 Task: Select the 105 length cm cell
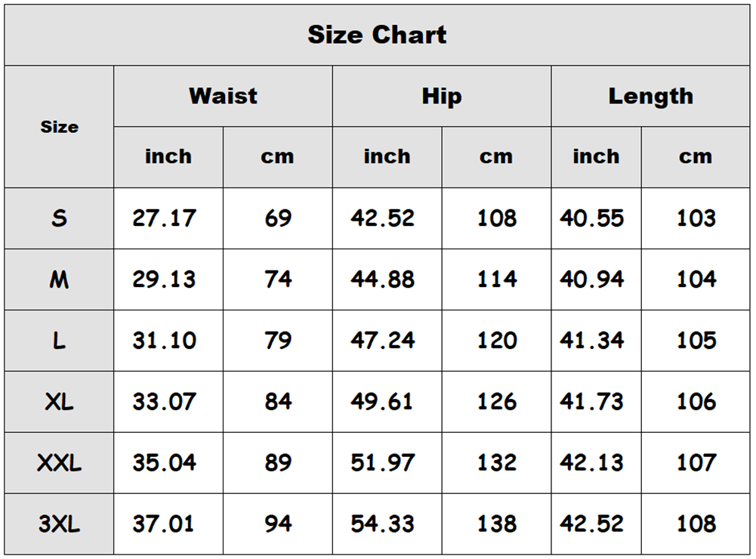[x=696, y=341]
